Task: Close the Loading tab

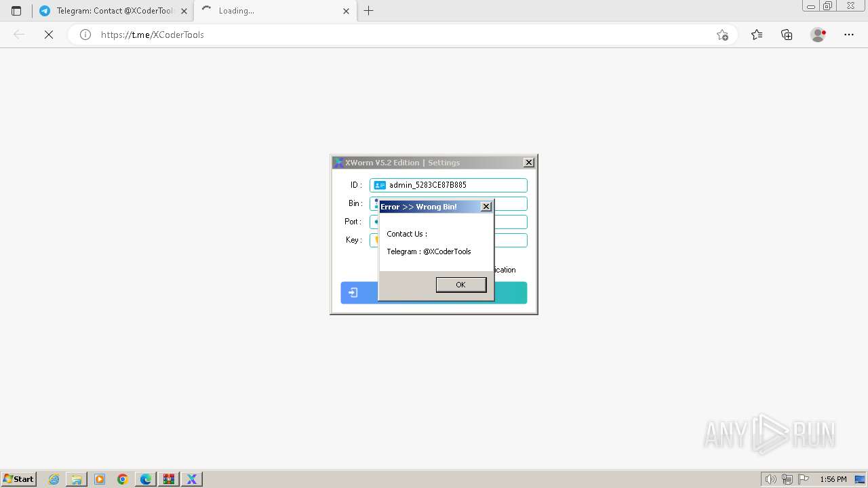Action: pyautogui.click(x=346, y=11)
